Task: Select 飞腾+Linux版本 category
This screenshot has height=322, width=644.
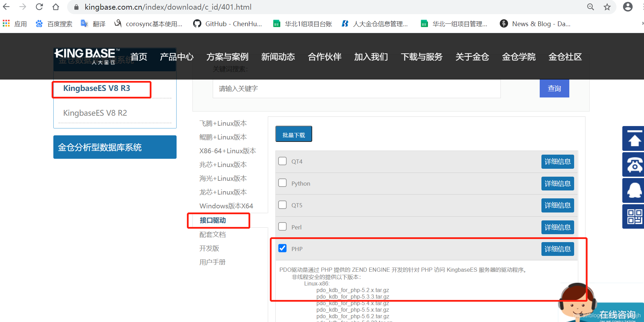Action: [x=223, y=123]
